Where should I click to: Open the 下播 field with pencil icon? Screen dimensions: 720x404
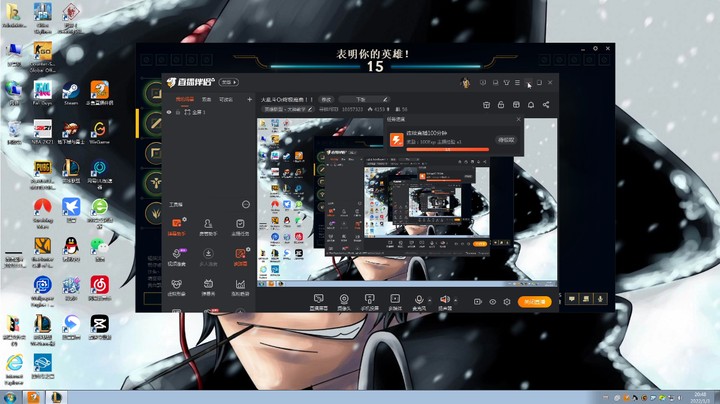[364, 99]
